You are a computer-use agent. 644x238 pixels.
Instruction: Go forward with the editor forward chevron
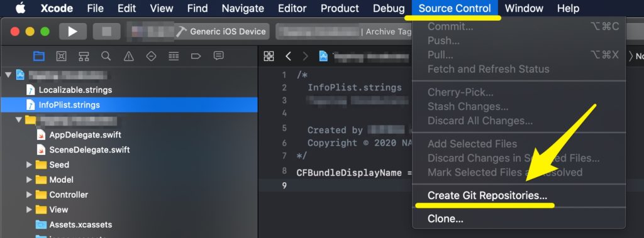click(305, 57)
